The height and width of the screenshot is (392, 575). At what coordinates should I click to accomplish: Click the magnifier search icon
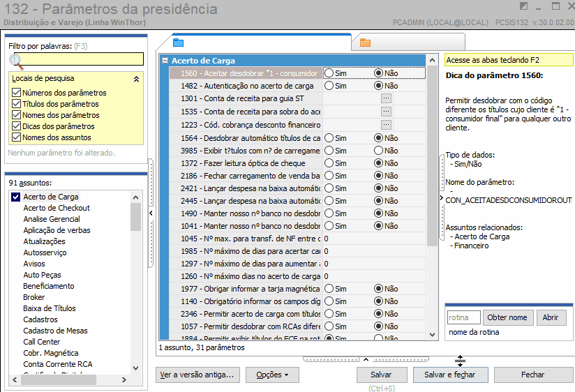tap(15, 61)
